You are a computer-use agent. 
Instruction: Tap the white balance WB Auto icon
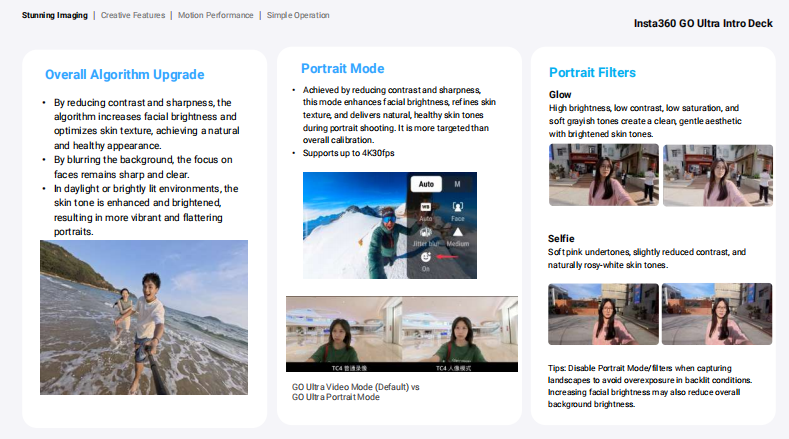[425, 207]
